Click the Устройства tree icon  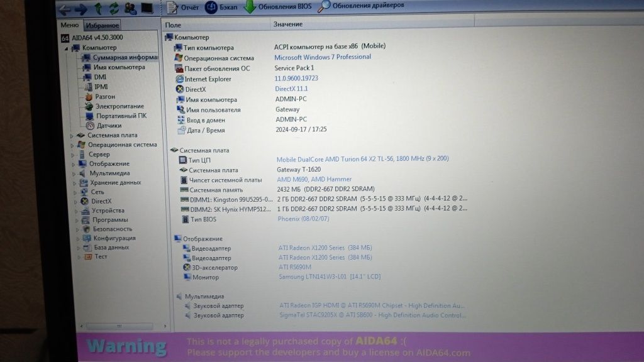click(86, 211)
